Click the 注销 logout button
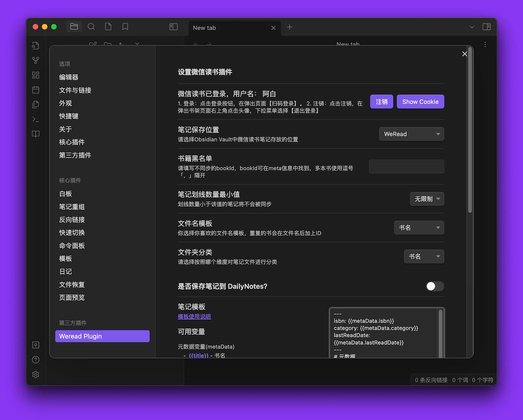 (382, 101)
